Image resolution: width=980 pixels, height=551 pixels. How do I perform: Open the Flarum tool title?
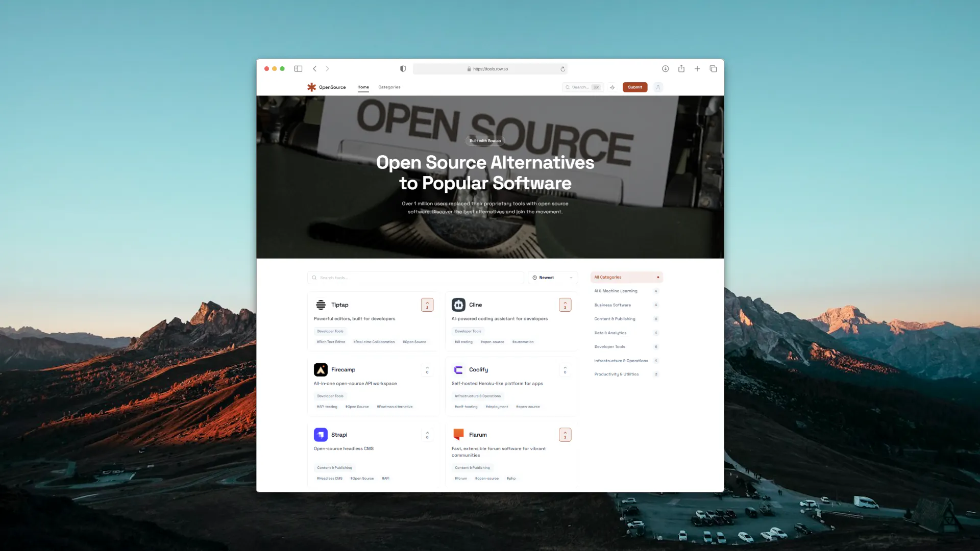tap(478, 435)
